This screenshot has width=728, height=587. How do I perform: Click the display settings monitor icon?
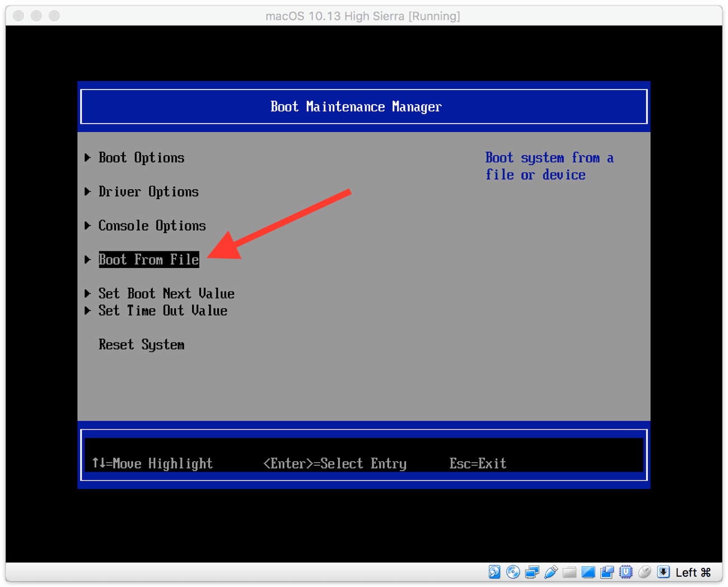pyautogui.click(x=588, y=572)
